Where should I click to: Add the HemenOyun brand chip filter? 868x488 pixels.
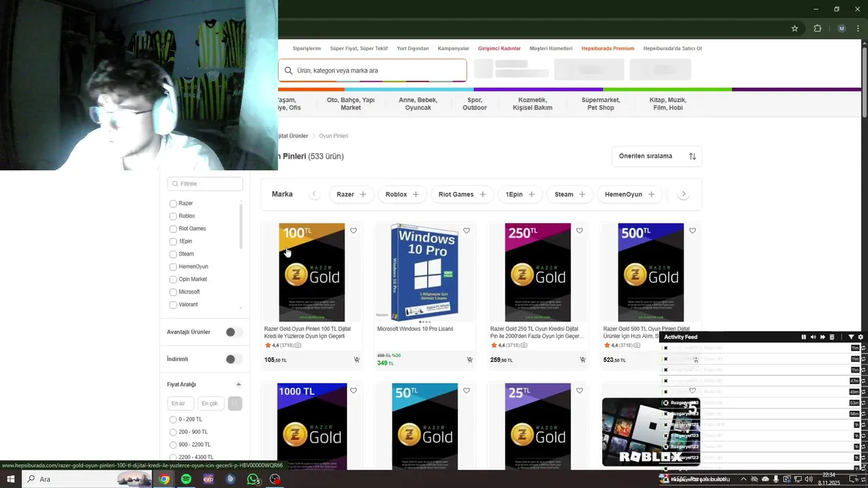pyautogui.click(x=629, y=195)
